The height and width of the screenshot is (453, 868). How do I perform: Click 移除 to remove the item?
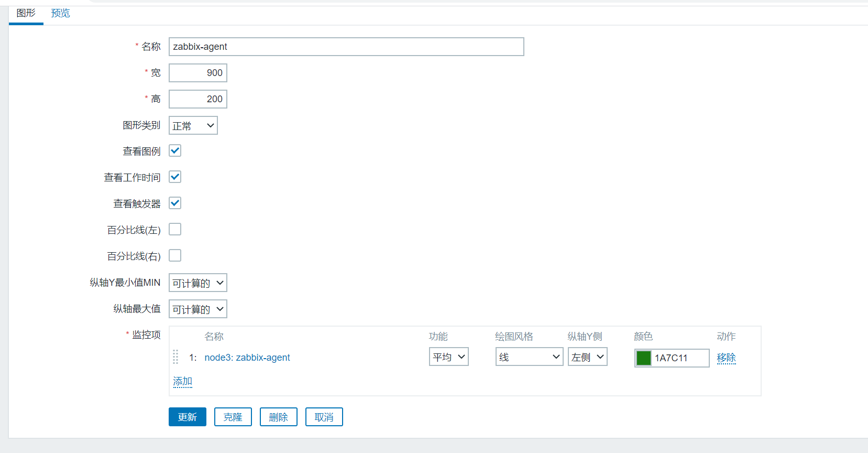(726, 358)
